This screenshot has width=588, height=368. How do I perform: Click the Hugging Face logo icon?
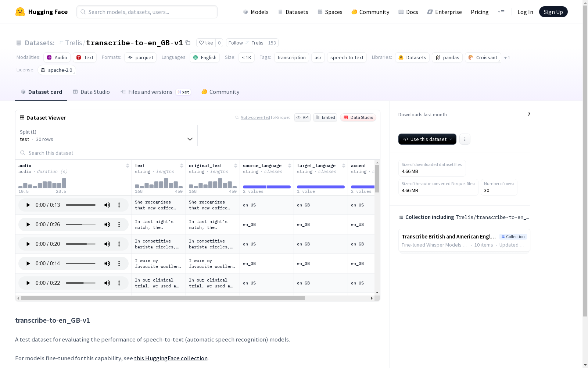(x=20, y=12)
